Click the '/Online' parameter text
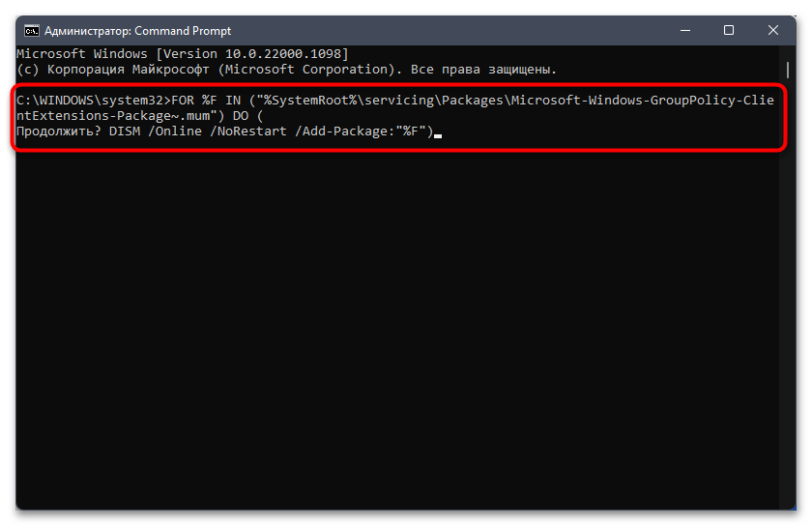The width and height of the screenshot is (812, 526). 175,131
